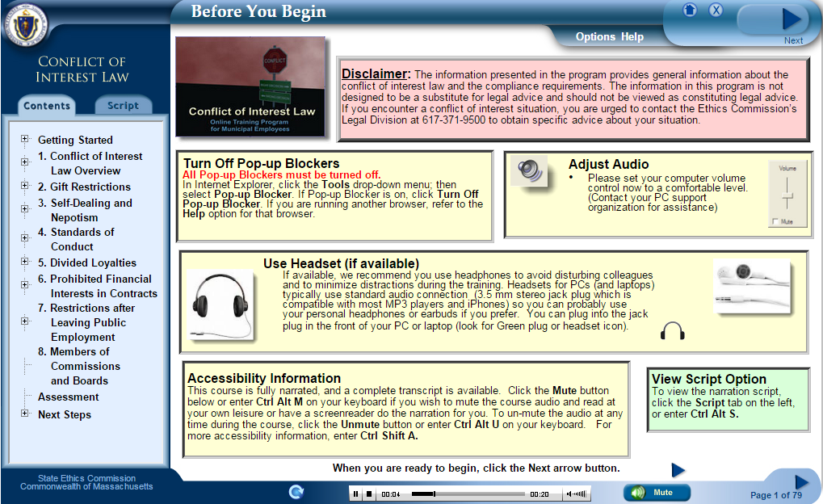Open 4. Standards of Conduct topic

(76, 239)
